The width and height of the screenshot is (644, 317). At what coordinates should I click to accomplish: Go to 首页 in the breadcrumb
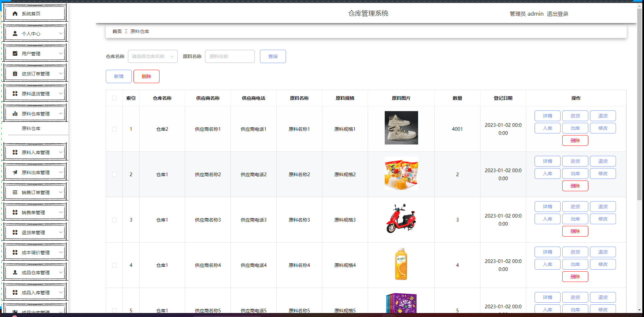pyautogui.click(x=117, y=31)
